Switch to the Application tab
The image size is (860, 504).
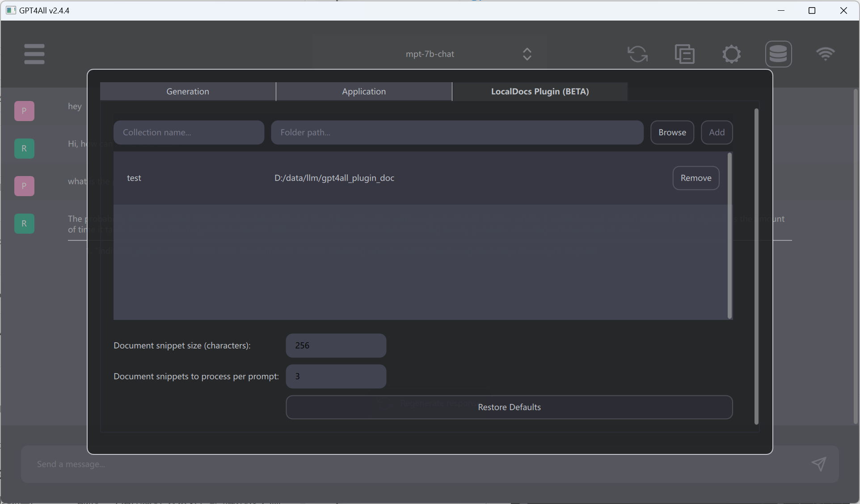point(364,91)
